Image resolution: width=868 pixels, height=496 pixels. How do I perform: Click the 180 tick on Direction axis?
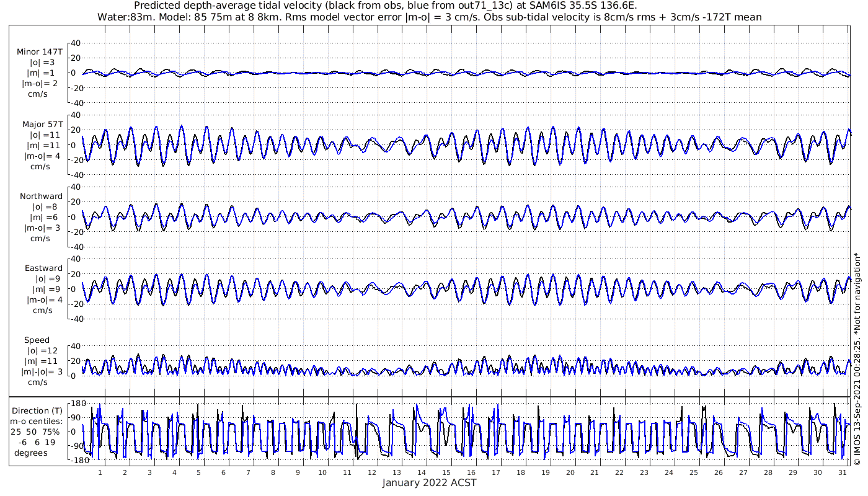77,404
